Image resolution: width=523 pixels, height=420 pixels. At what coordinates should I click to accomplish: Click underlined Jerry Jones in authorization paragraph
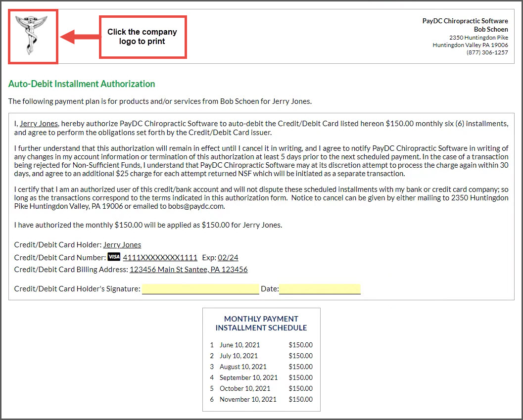click(x=39, y=124)
